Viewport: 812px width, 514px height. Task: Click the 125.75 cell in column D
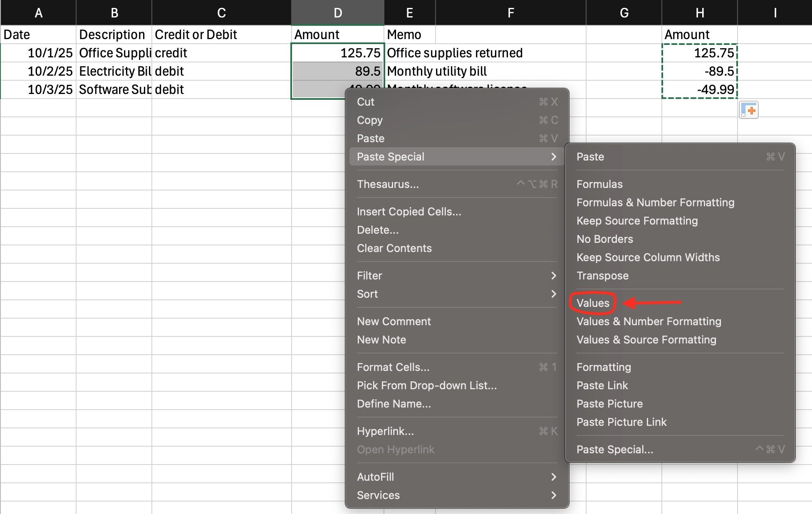(338, 53)
